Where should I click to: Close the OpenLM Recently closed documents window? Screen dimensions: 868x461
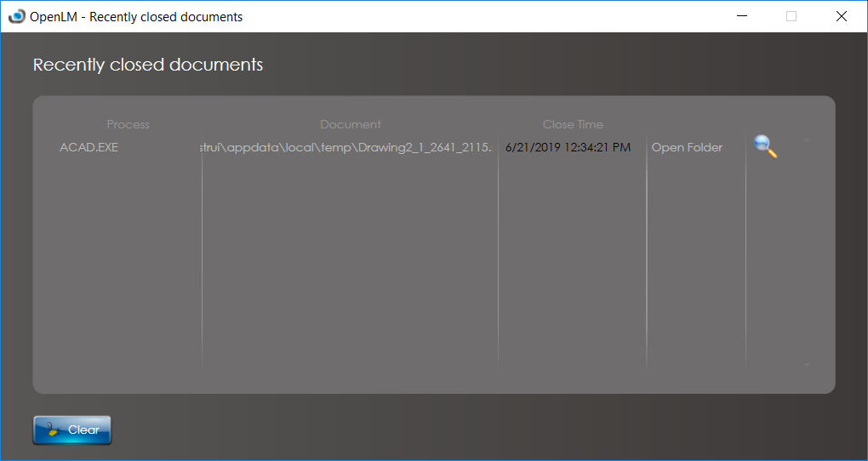coord(842,16)
